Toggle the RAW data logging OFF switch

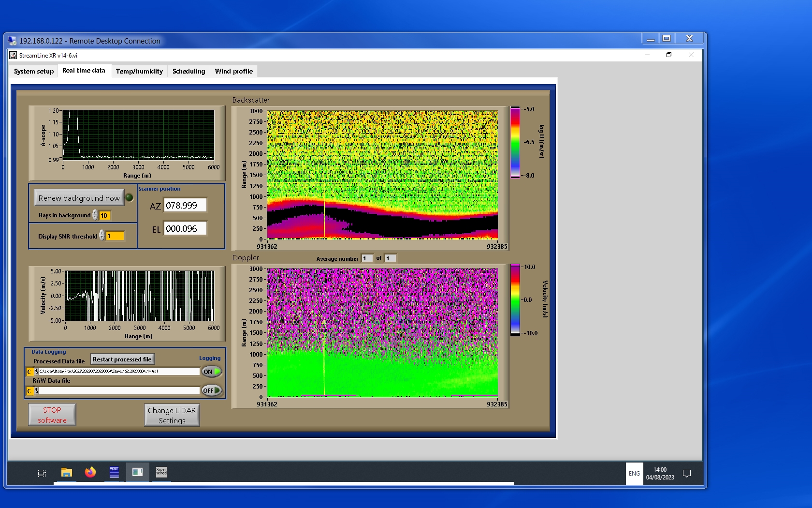[x=211, y=390]
